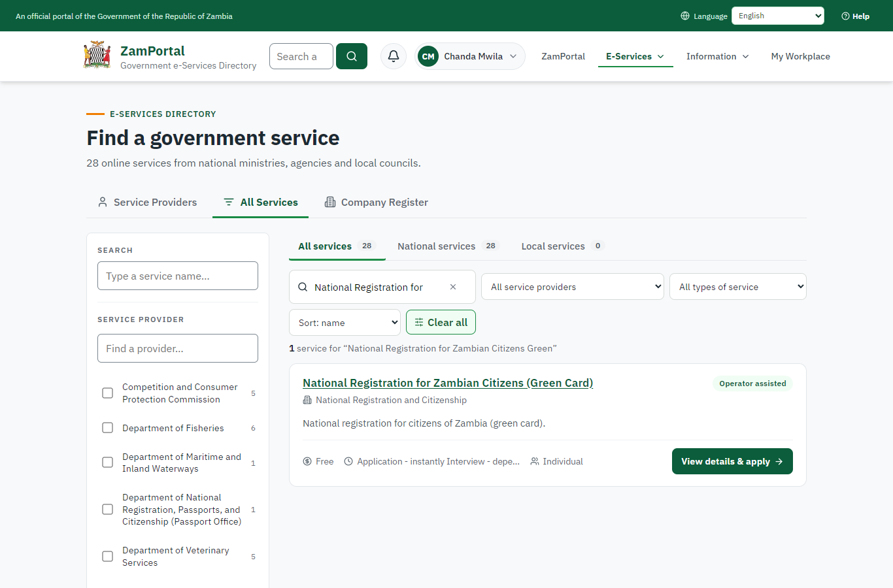Click the clock processing time icon

348,461
